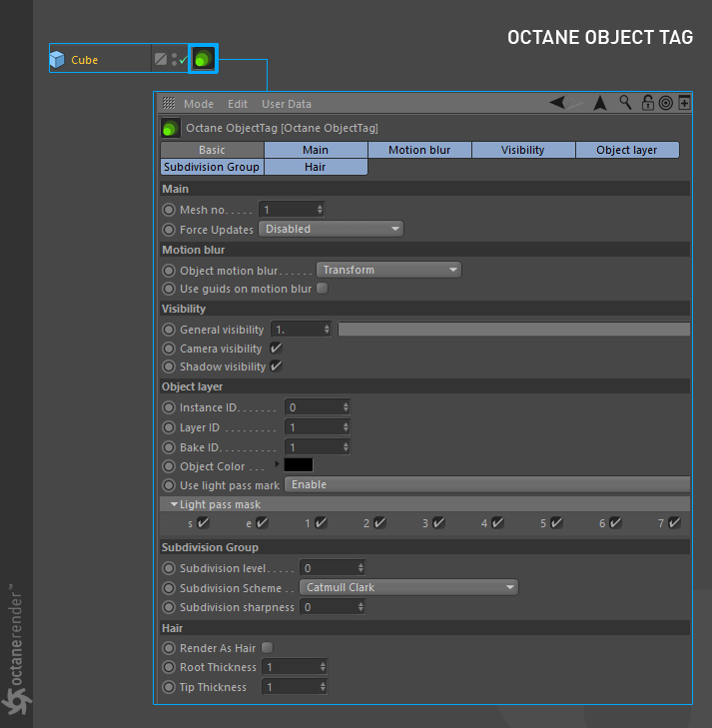Screen dimensions: 712x728
Task: Select the Hair tab
Action: (316, 167)
